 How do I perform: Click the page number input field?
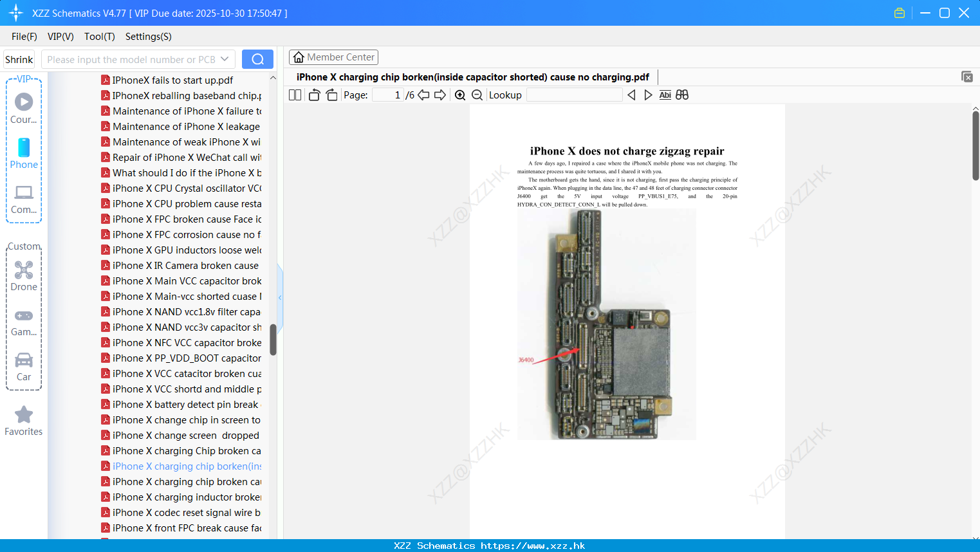click(x=388, y=95)
